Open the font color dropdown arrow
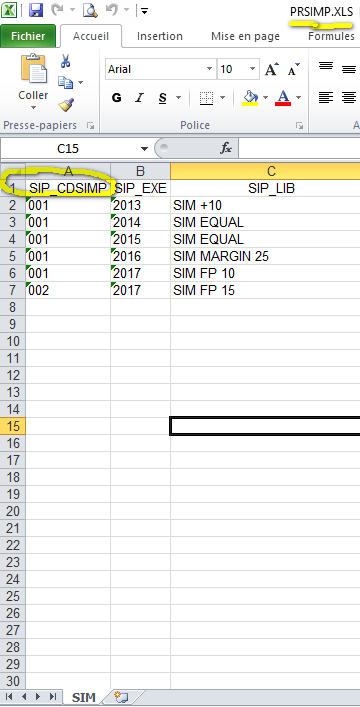 coord(298,97)
